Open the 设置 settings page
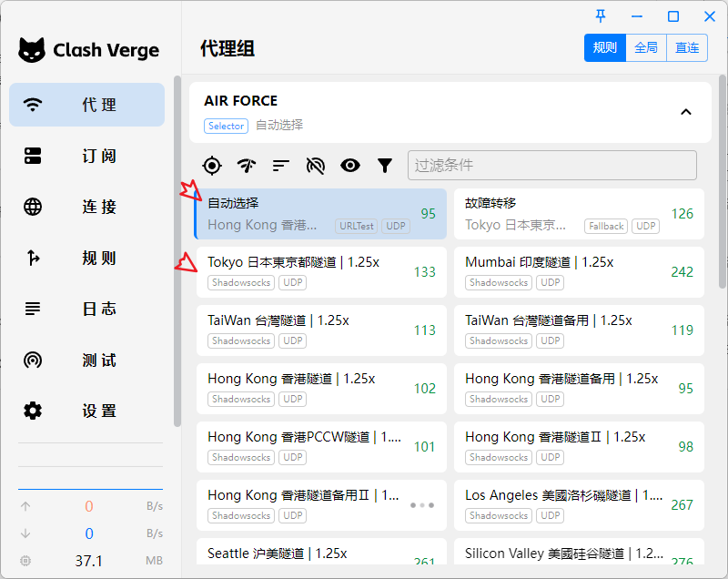Screen dimensions: 728x579 (87, 411)
